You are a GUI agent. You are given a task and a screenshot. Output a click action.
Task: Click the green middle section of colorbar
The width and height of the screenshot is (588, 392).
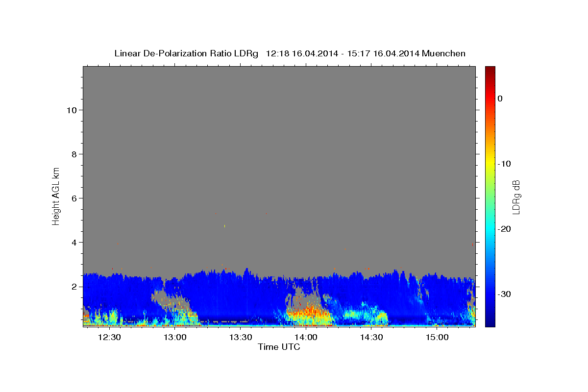(490, 196)
